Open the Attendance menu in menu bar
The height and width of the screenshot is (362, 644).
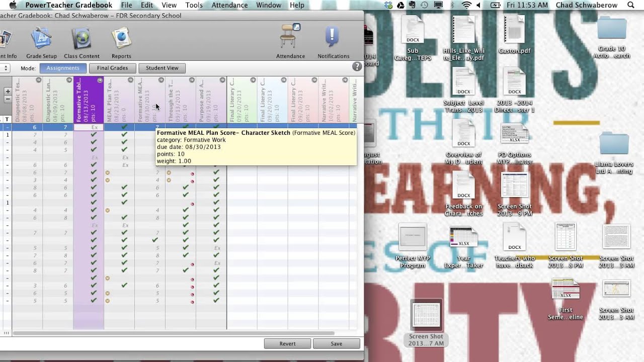[229, 5]
